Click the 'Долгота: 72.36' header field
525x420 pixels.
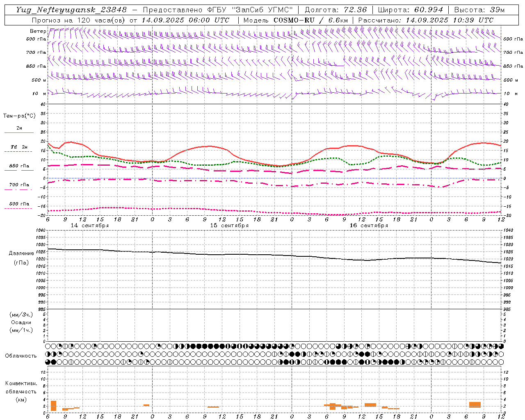336,10
